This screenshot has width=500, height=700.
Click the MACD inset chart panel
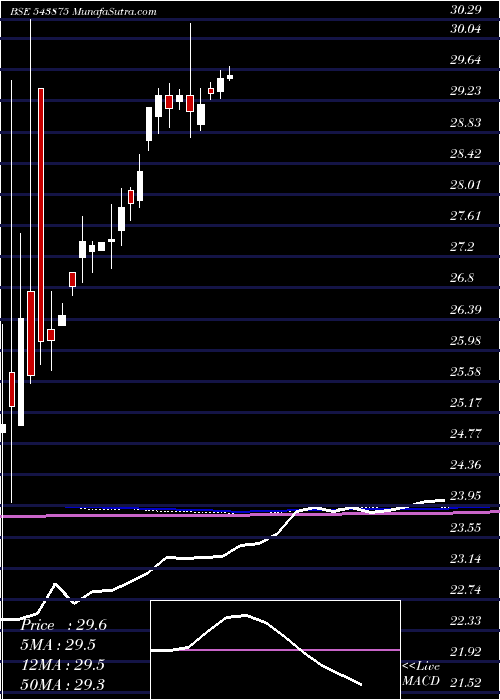click(276, 650)
